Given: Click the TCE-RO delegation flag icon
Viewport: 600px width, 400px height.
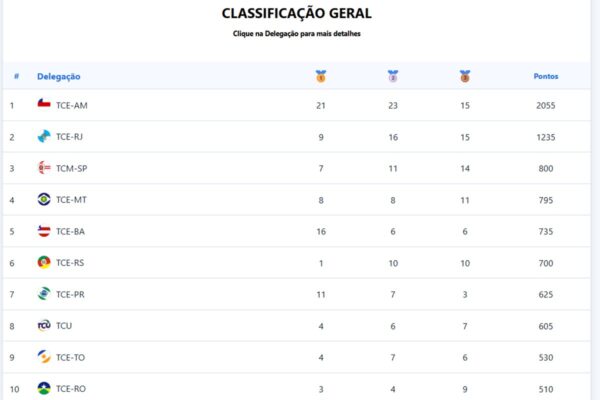Looking at the screenshot, I should [44, 388].
